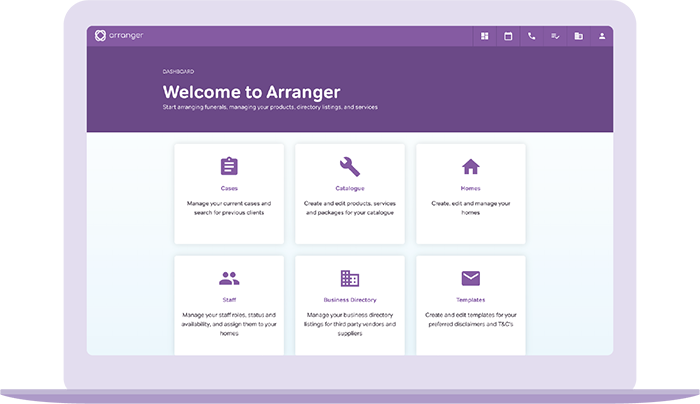Click the Arranger logo in the header

pos(119,35)
